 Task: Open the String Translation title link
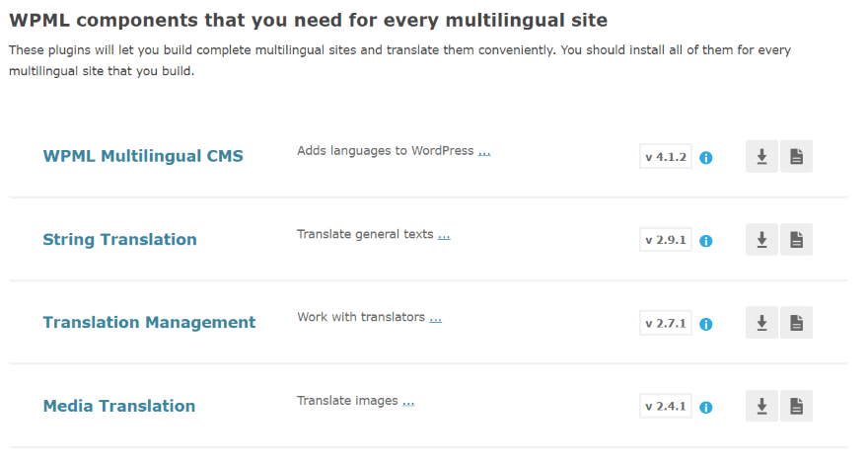coord(119,239)
